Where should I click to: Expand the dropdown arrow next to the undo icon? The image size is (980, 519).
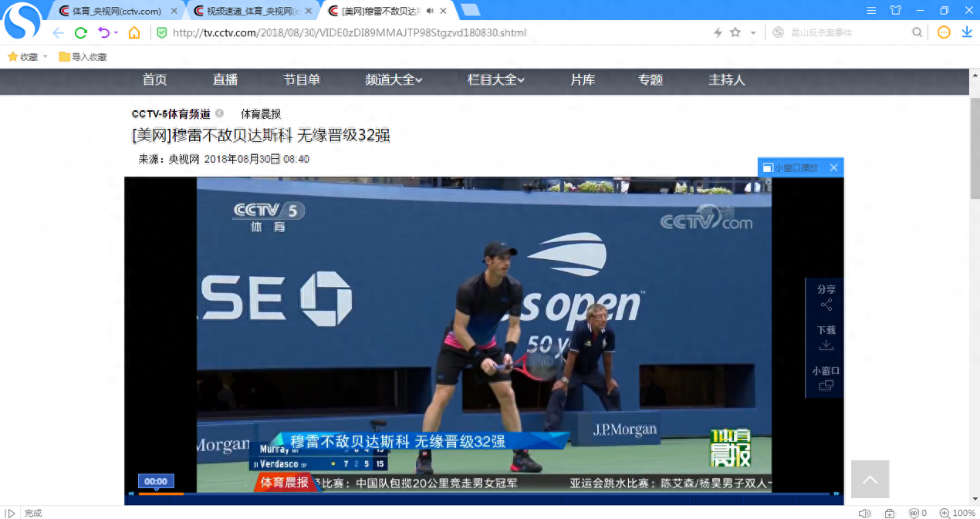[x=116, y=32]
